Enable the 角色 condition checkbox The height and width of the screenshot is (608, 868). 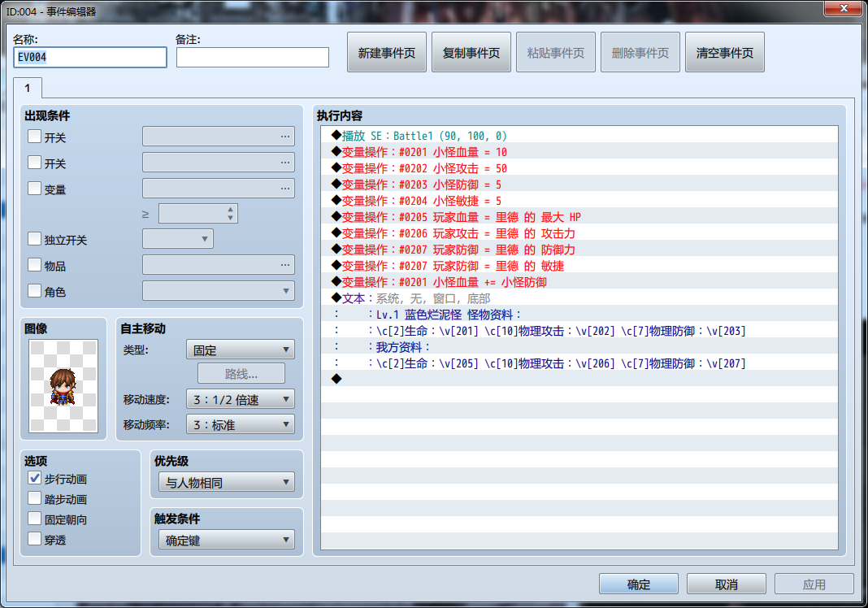[x=34, y=290]
